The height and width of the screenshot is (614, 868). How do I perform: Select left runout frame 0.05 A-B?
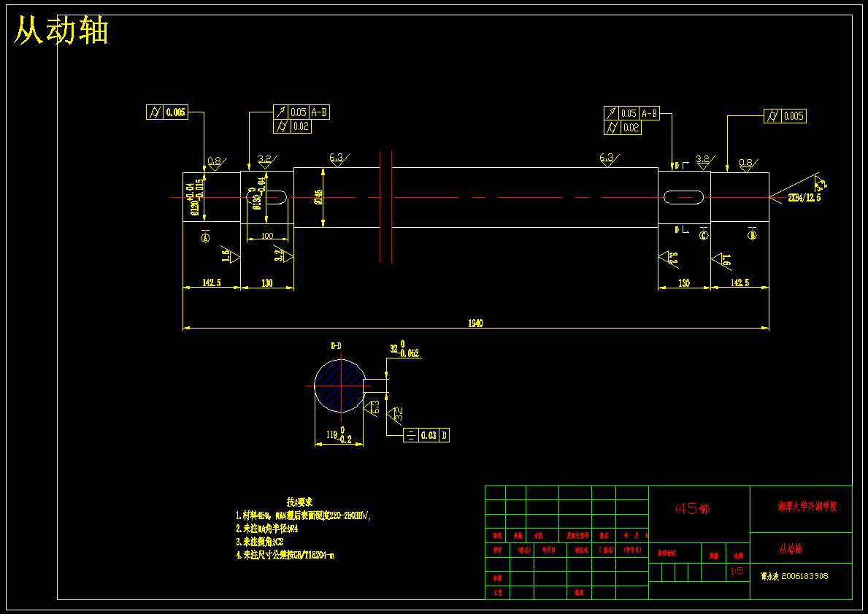click(x=302, y=112)
